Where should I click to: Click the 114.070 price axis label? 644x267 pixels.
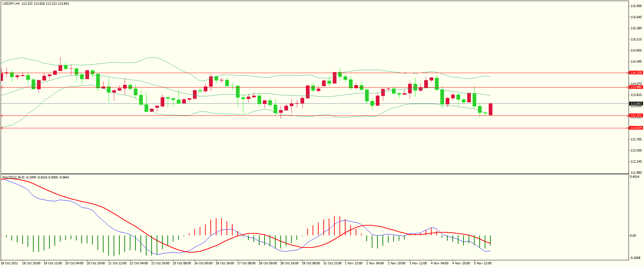[636, 84]
